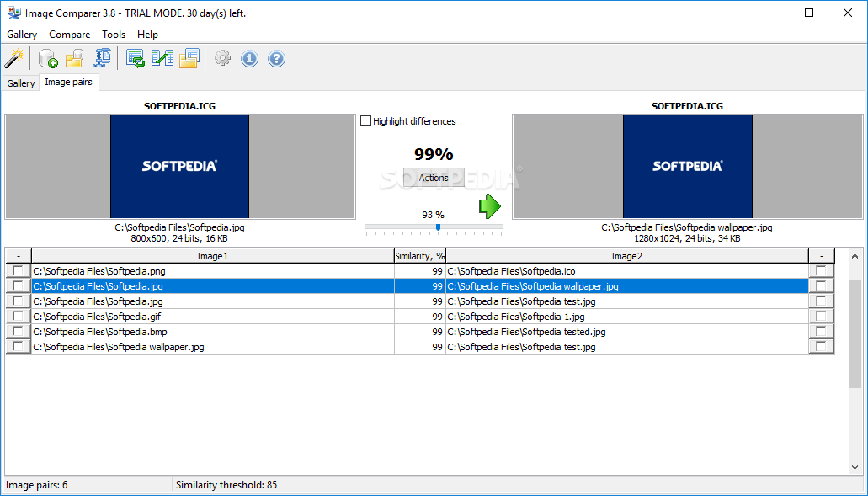Click right Softpedia wallpaper.jpg preview image

click(x=688, y=167)
